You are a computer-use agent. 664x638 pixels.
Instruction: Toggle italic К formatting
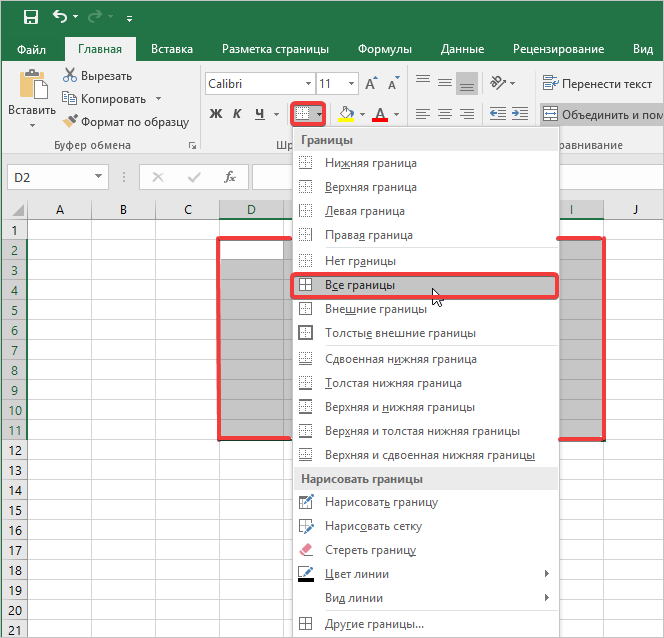click(x=237, y=114)
